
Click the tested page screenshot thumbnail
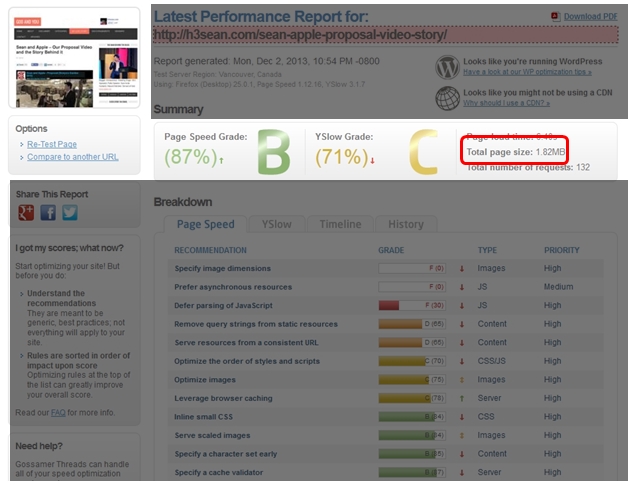75,57
